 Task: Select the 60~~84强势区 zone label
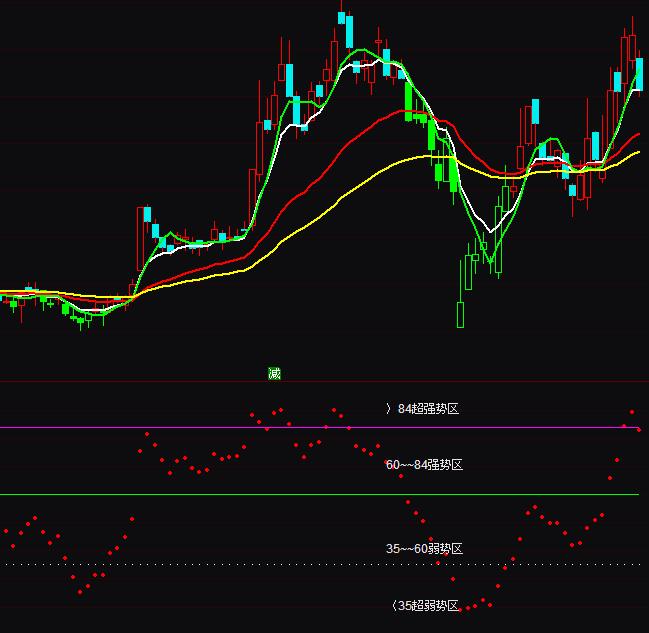click(424, 465)
